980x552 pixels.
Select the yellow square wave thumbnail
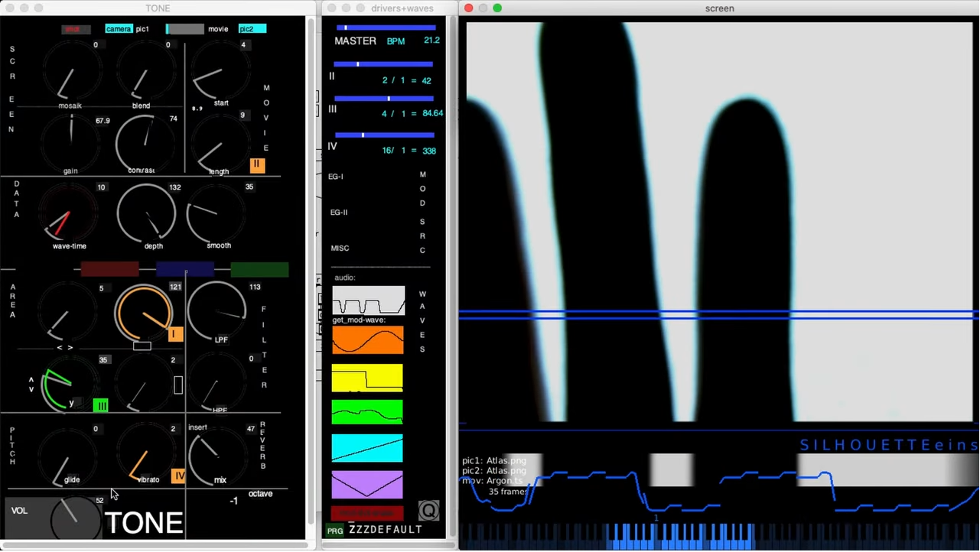point(367,378)
